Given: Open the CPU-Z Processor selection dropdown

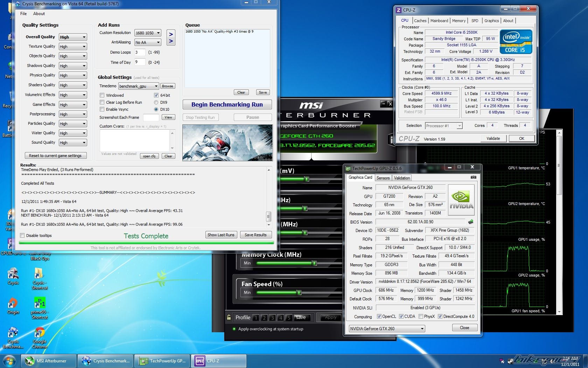Looking at the screenshot, I should pyautogui.click(x=444, y=125).
